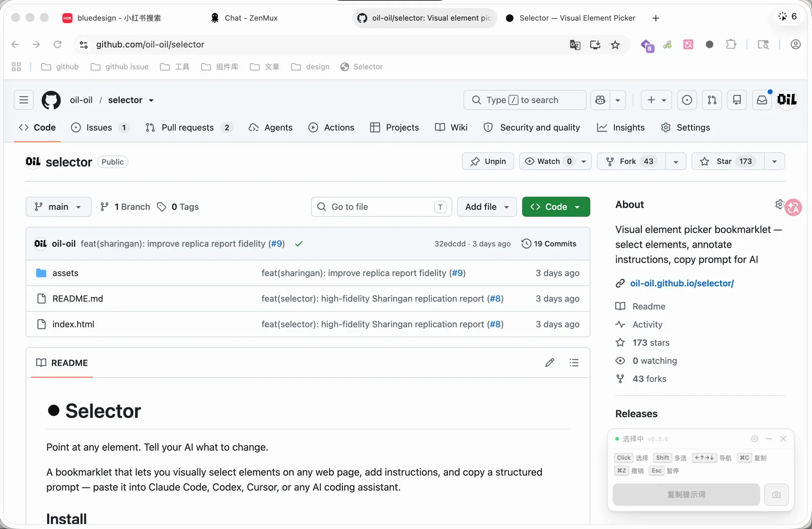Click the Go to file search field
The height and width of the screenshot is (529, 812).
tap(382, 207)
